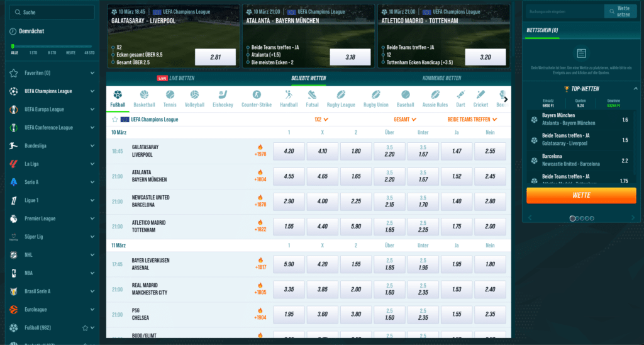644x345 pixels.
Task: Open the WETTSCHEIN (0) tab
Action: 542,30
